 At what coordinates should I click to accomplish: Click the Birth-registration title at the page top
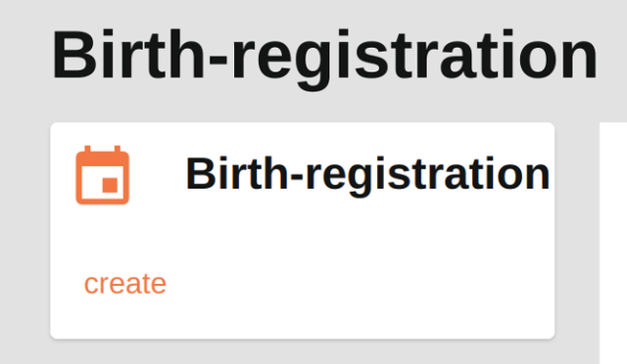pos(324,56)
